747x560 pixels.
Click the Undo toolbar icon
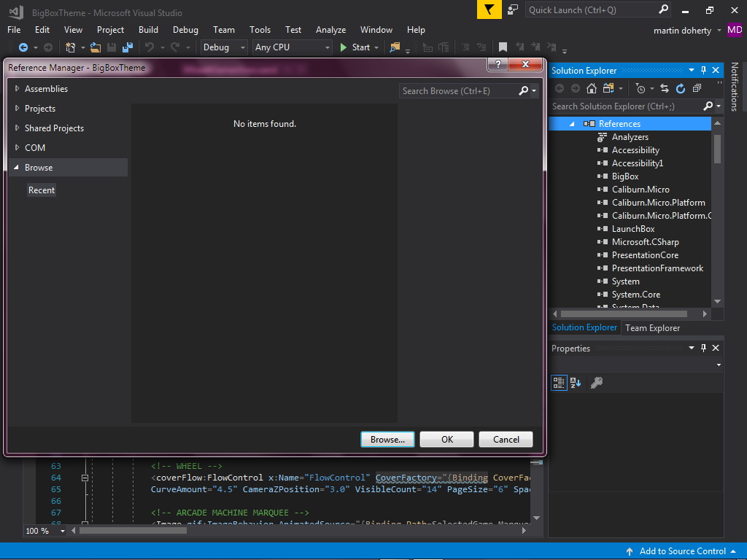[x=150, y=47]
